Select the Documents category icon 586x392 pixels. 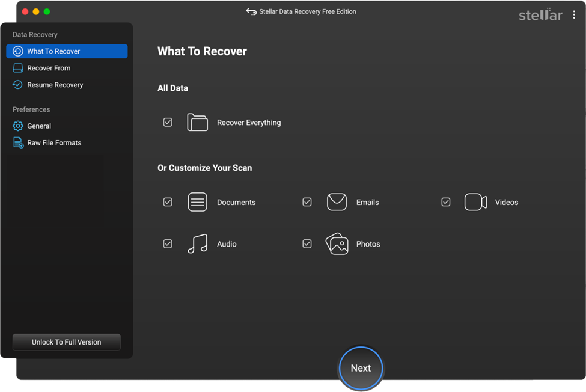click(x=197, y=202)
